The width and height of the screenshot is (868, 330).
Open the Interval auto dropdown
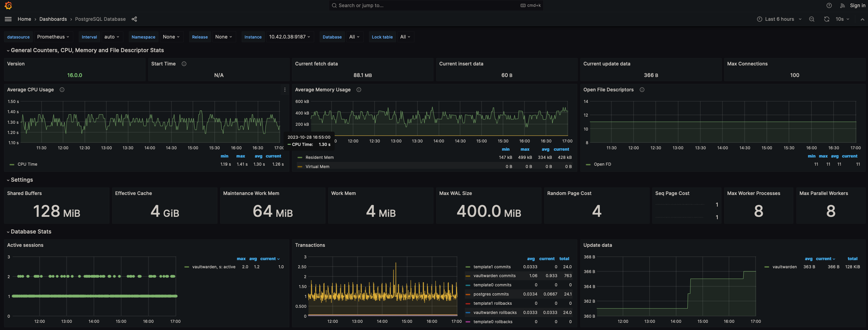click(x=112, y=37)
